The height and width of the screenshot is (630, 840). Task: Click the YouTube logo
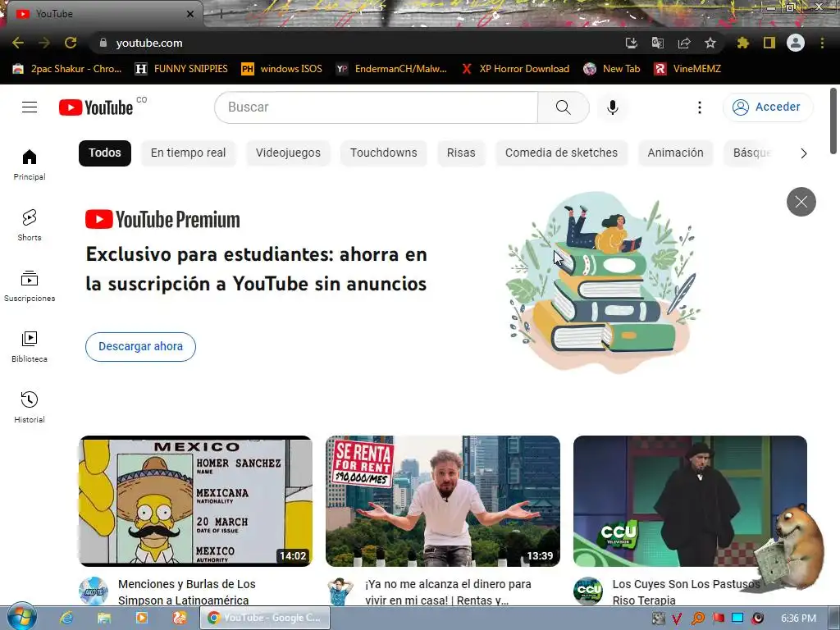pyautogui.click(x=96, y=107)
